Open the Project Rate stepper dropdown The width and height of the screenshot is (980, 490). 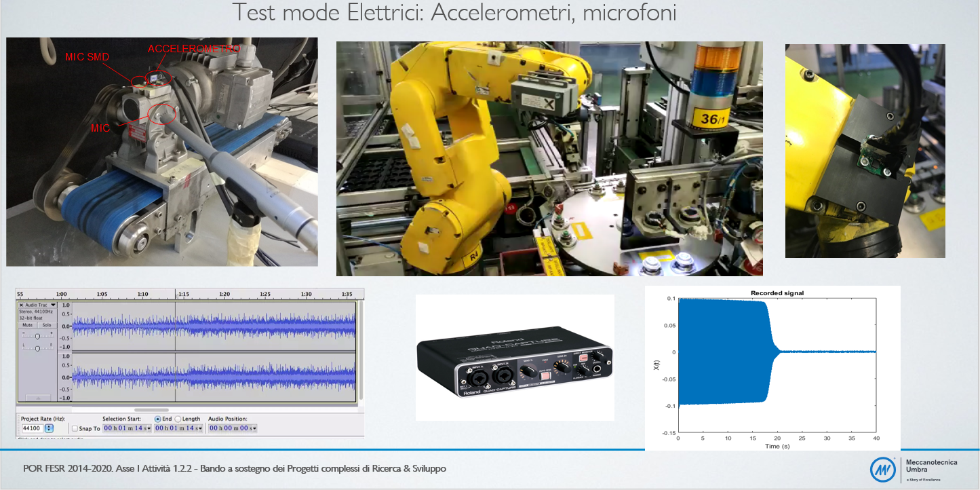pyautogui.click(x=49, y=428)
